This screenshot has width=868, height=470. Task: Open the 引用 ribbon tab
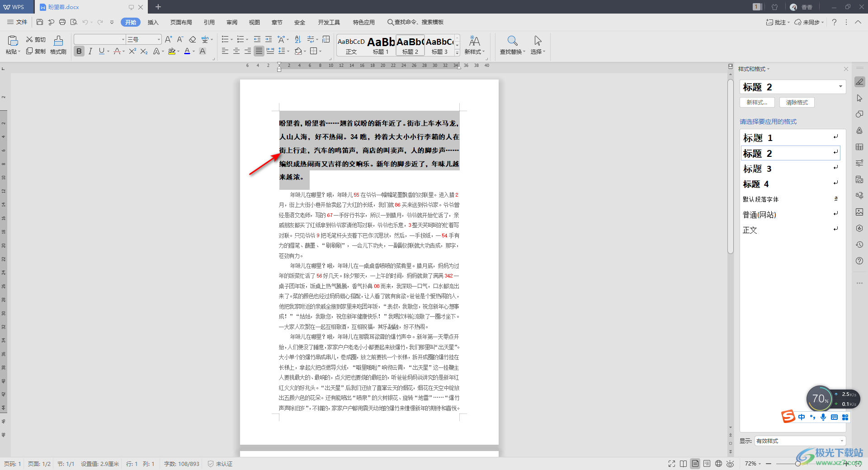pos(209,22)
